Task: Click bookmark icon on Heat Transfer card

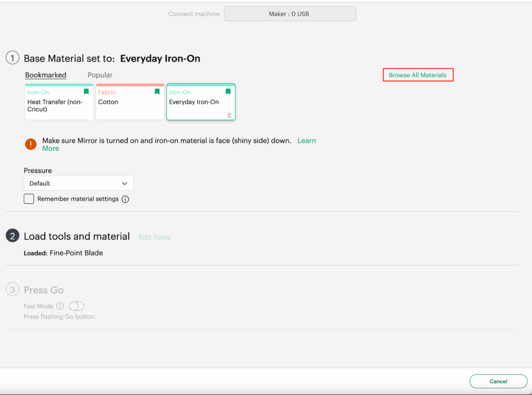Action: 86,92
